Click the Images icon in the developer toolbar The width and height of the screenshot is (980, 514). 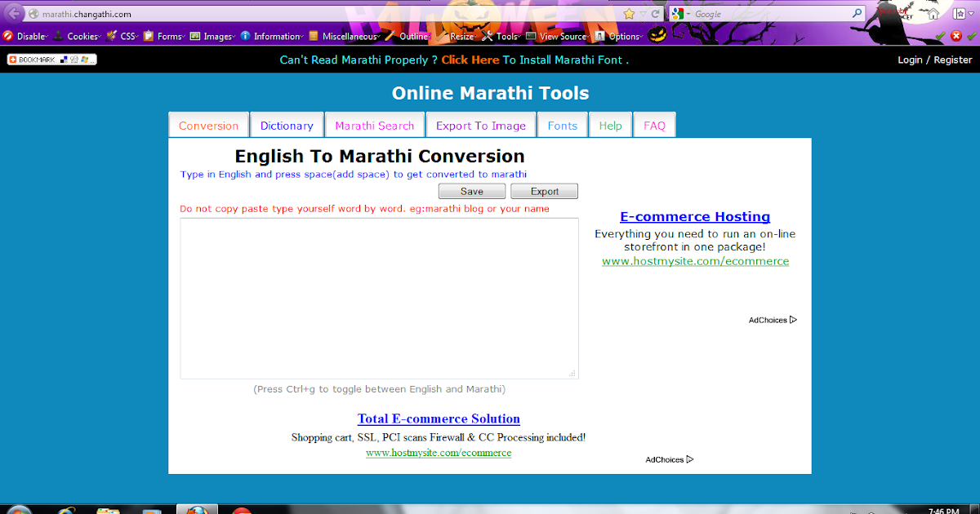point(194,35)
